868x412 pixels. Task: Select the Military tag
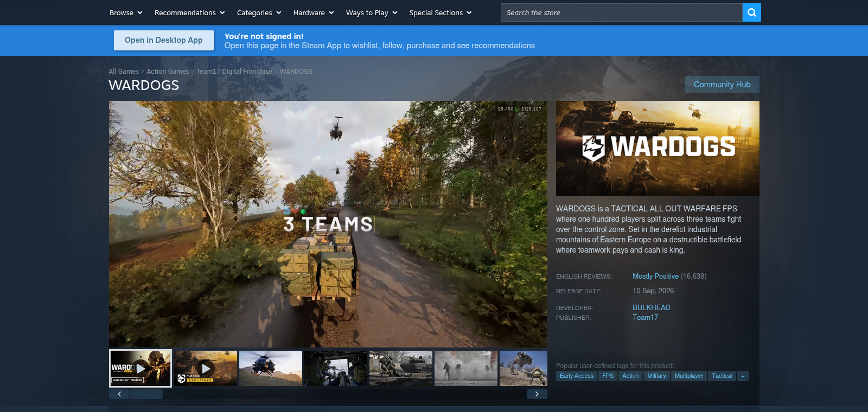(x=656, y=376)
